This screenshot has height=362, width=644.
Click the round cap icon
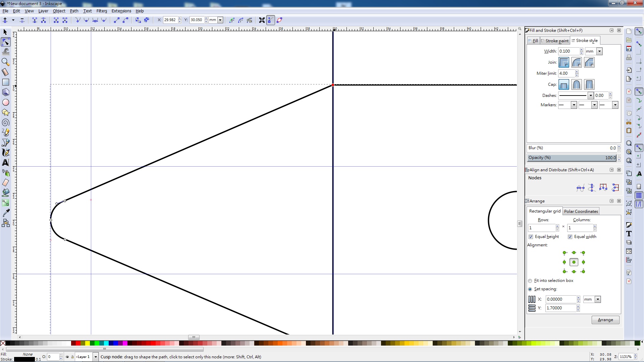click(x=576, y=84)
